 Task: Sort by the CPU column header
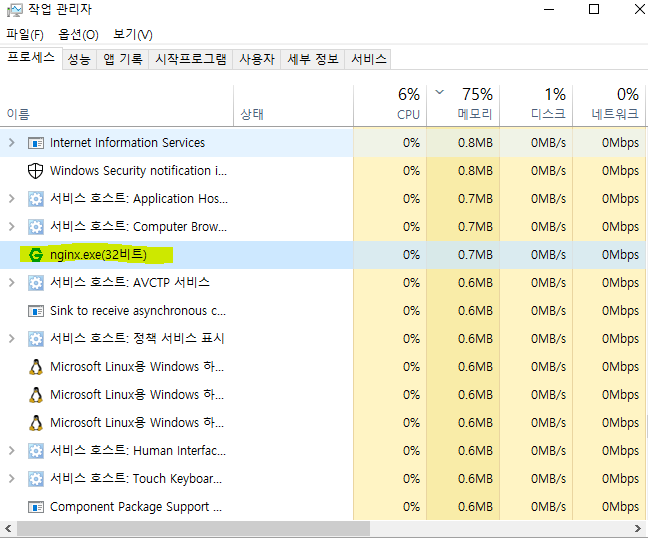click(390, 106)
